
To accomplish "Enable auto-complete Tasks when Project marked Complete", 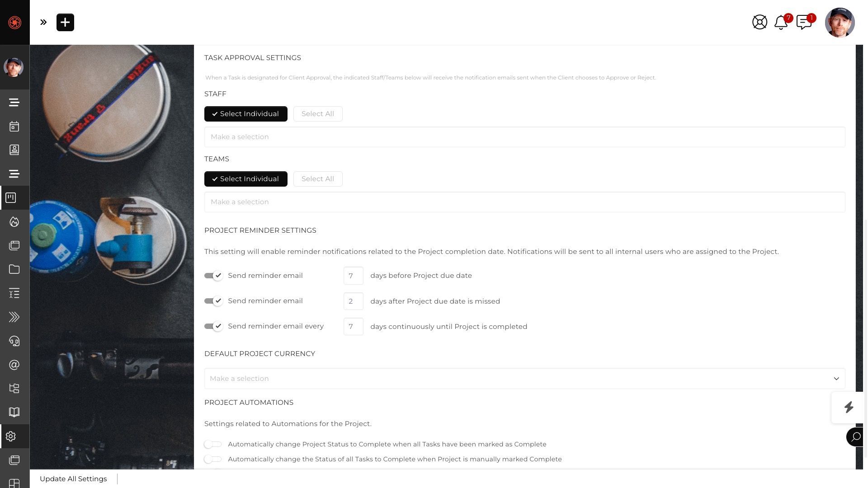I will point(213,459).
